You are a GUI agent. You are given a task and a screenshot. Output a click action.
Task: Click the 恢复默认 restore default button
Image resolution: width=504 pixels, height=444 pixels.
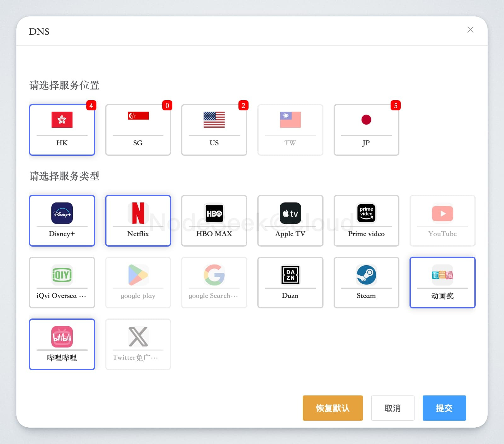(333, 408)
